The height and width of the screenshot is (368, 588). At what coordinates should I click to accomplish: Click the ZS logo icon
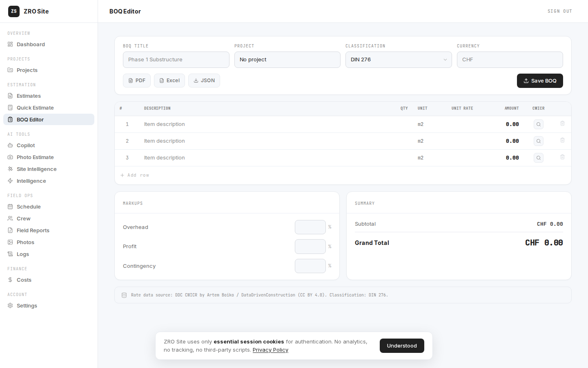click(x=14, y=11)
